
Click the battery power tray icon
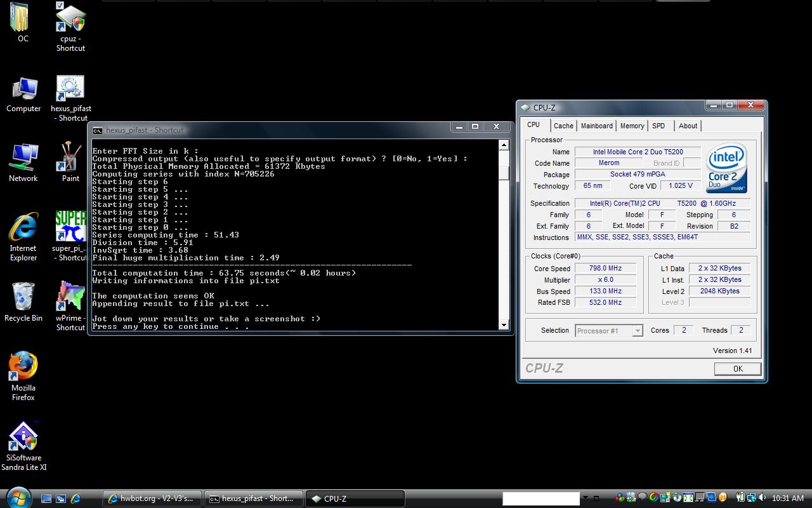(740, 498)
